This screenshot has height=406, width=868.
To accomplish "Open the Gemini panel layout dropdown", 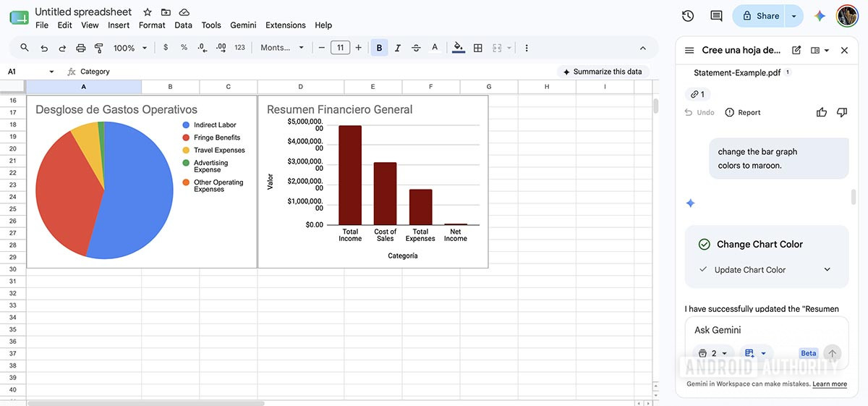I will [820, 51].
